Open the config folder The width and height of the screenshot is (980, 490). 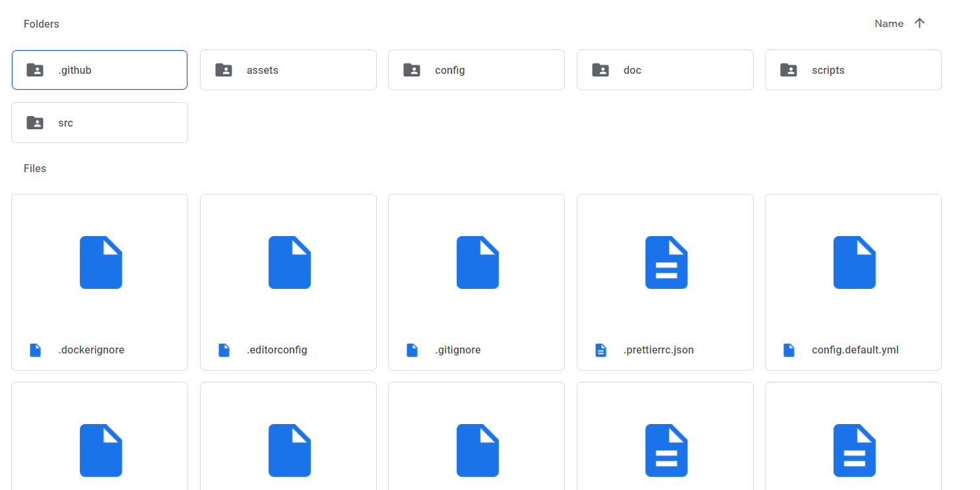pyautogui.click(x=476, y=70)
